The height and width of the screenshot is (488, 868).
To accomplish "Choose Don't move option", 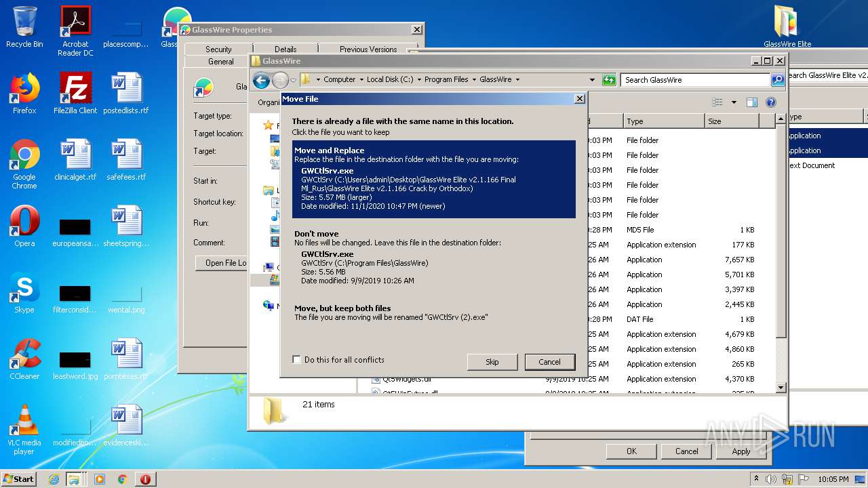I will pos(434,258).
